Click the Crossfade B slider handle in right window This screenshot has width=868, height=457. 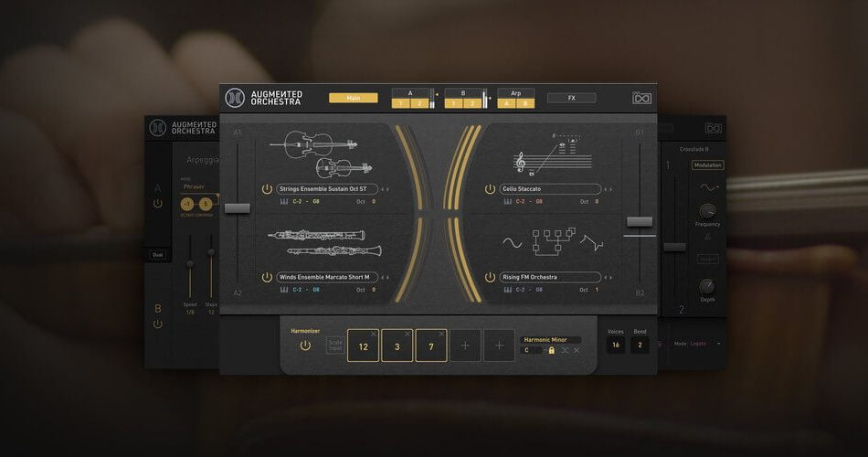[675, 247]
